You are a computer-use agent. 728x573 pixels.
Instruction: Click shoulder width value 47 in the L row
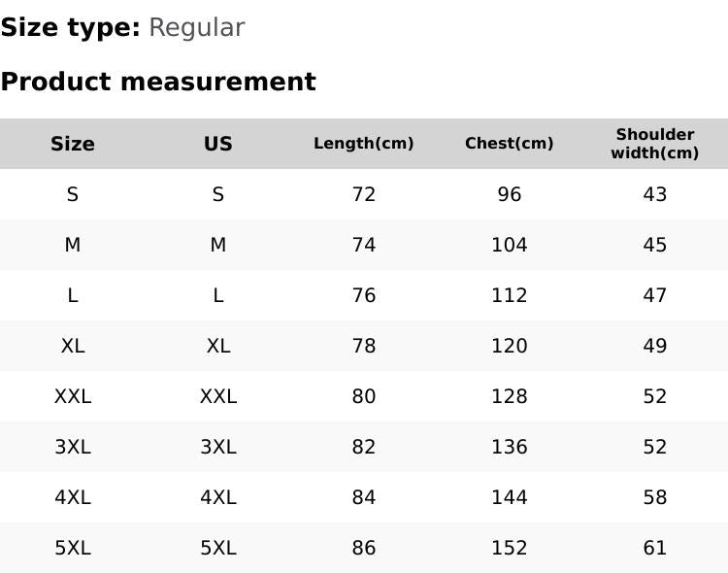[x=655, y=295]
